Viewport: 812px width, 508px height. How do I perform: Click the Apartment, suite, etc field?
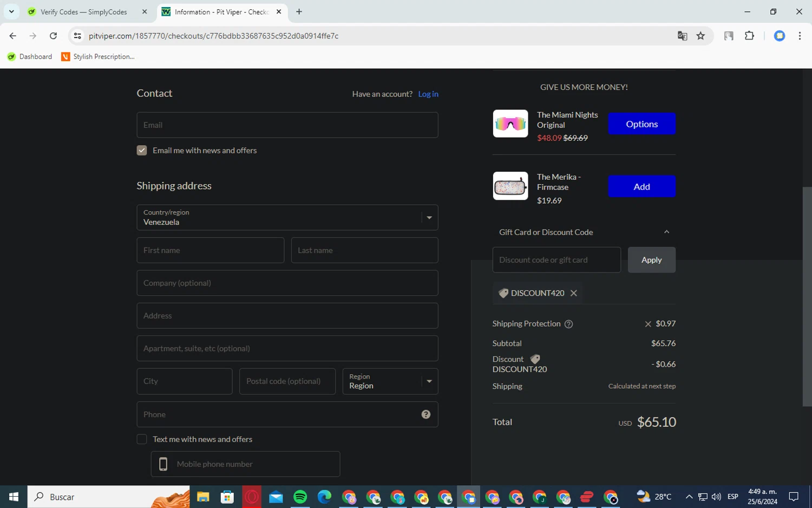point(287,348)
